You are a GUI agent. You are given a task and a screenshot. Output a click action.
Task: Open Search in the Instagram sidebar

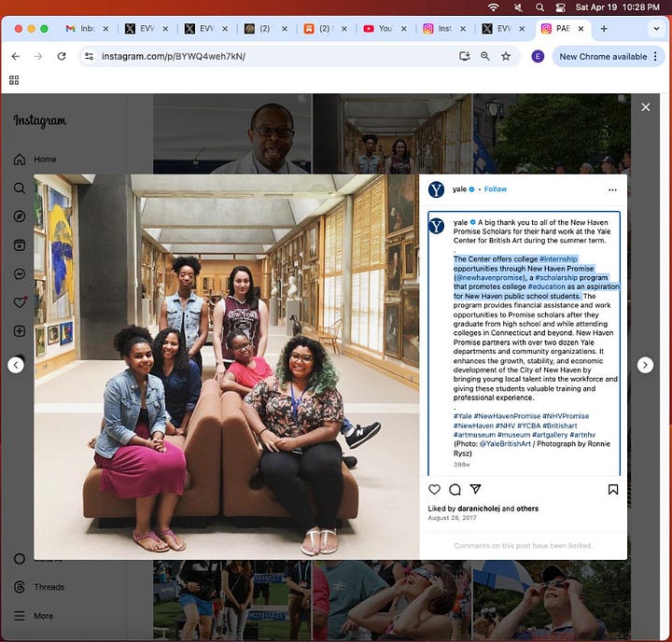click(x=20, y=188)
